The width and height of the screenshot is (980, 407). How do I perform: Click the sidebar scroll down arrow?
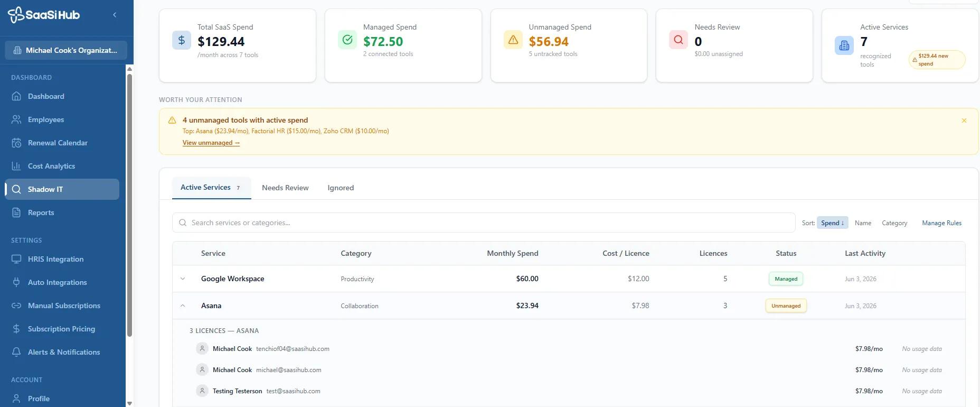[129, 403]
